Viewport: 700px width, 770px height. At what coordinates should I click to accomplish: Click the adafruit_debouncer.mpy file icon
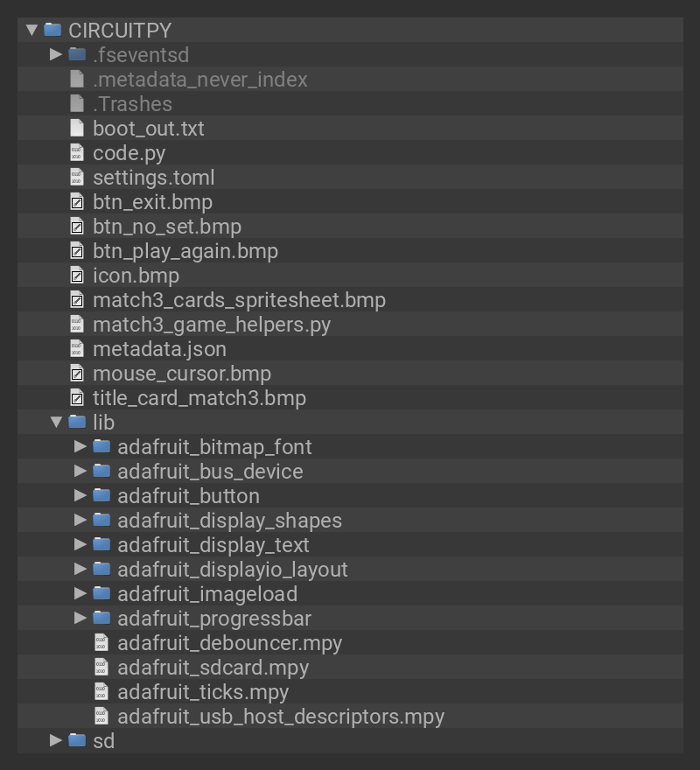(101, 642)
